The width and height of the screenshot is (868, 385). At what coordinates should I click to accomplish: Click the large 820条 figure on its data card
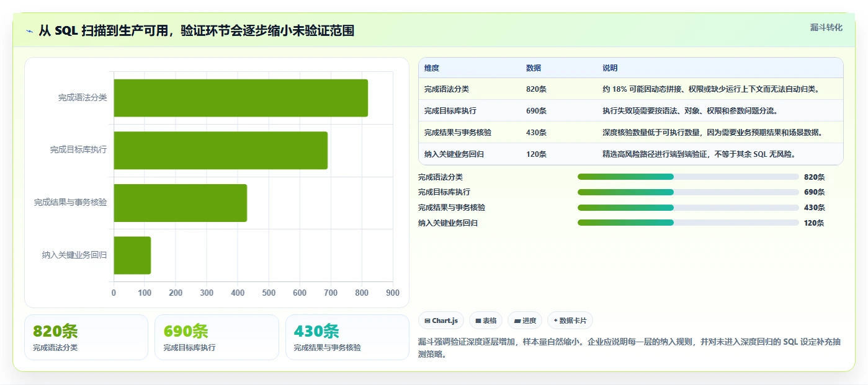(55, 332)
